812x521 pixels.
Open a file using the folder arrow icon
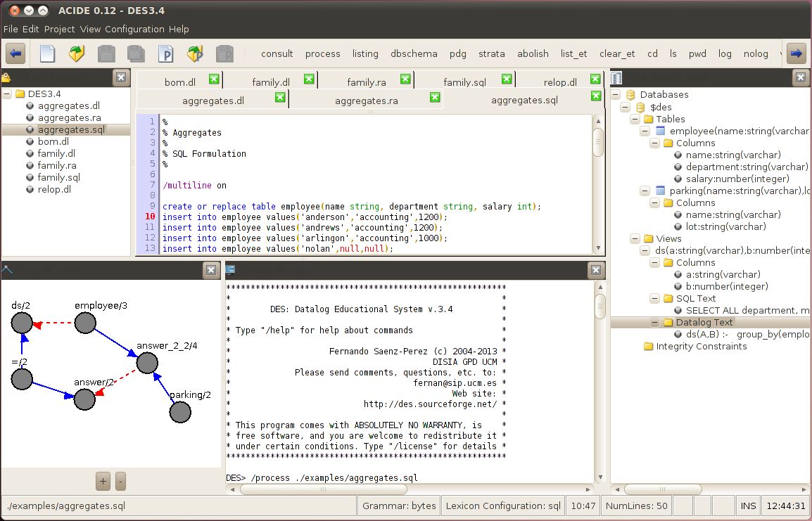[x=77, y=53]
